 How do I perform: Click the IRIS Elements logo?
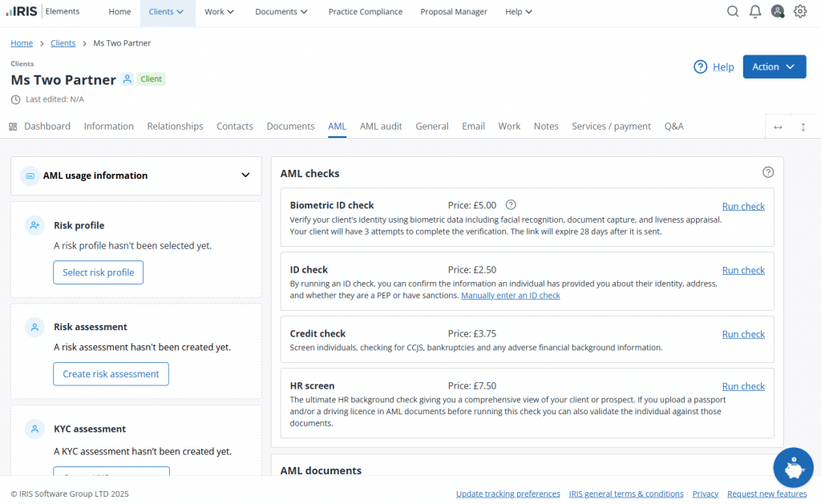(x=24, y=10)
